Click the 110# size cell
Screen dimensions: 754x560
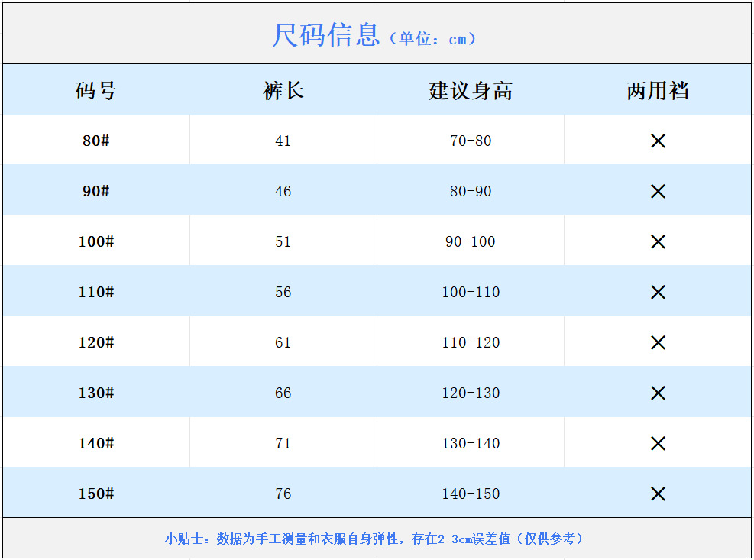click(95, 292)
